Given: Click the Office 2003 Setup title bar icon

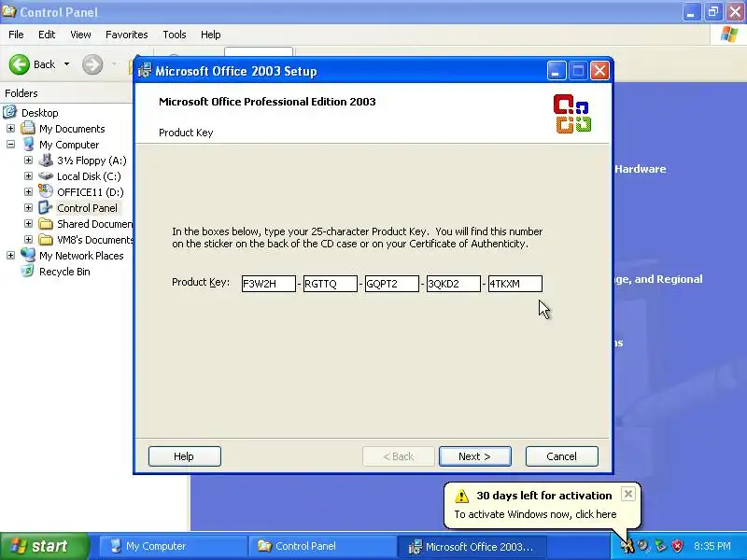Looking at the screenshot, I should [145, 71].
